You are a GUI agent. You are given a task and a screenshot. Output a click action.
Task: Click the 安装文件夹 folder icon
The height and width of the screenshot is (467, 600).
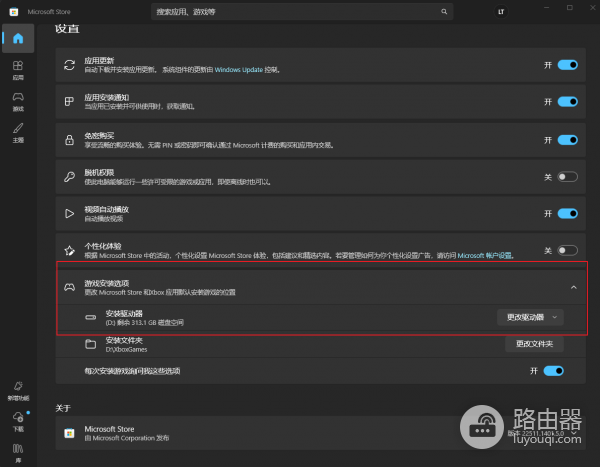coord(91,344)
